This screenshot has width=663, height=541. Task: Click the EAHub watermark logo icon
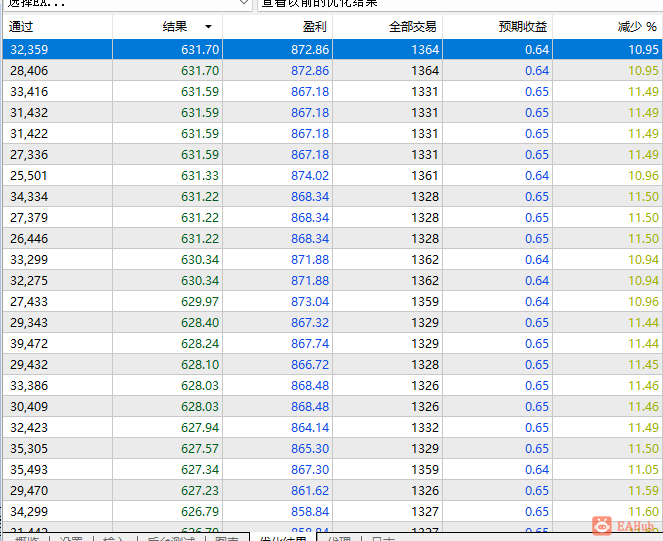pyautogui.click(x=602, y=526)
